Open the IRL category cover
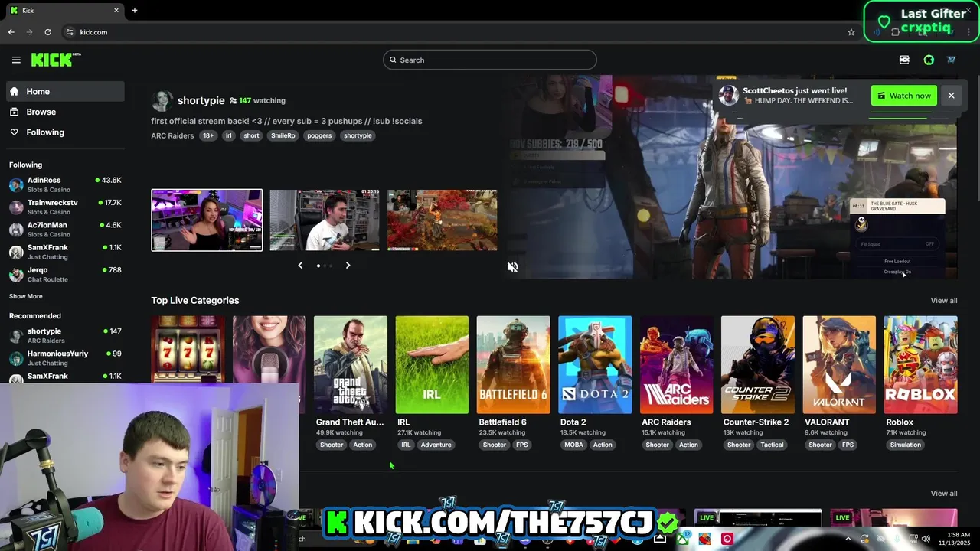 [432, 365]
